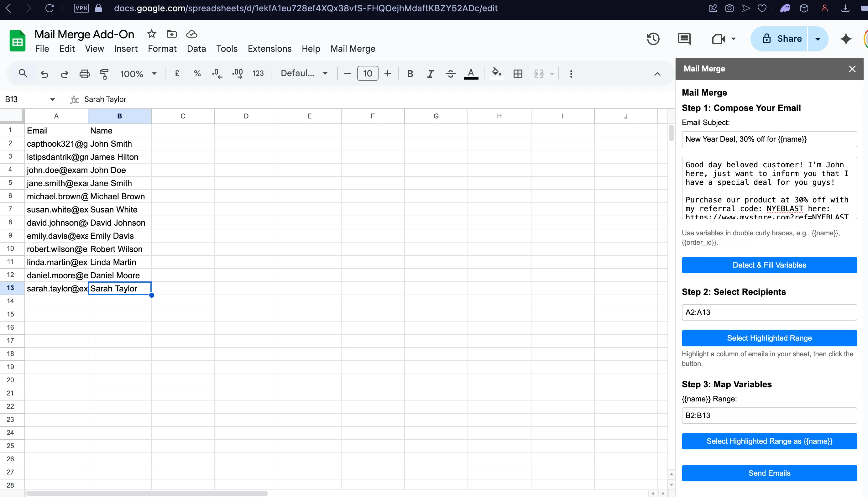Open version history clock icon
Screen dimensions: 868x497
coord(653,39)
